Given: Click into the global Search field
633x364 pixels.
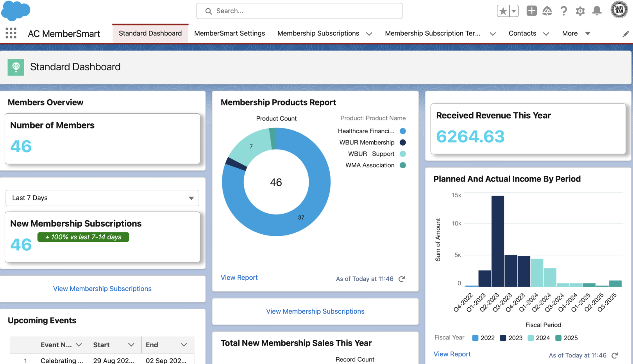Looking at the screenshot, I should [299, 11].
